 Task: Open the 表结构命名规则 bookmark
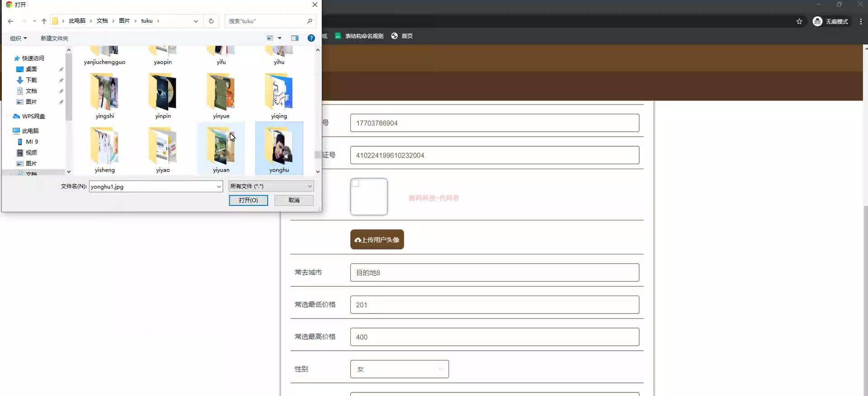coord(359,36)
